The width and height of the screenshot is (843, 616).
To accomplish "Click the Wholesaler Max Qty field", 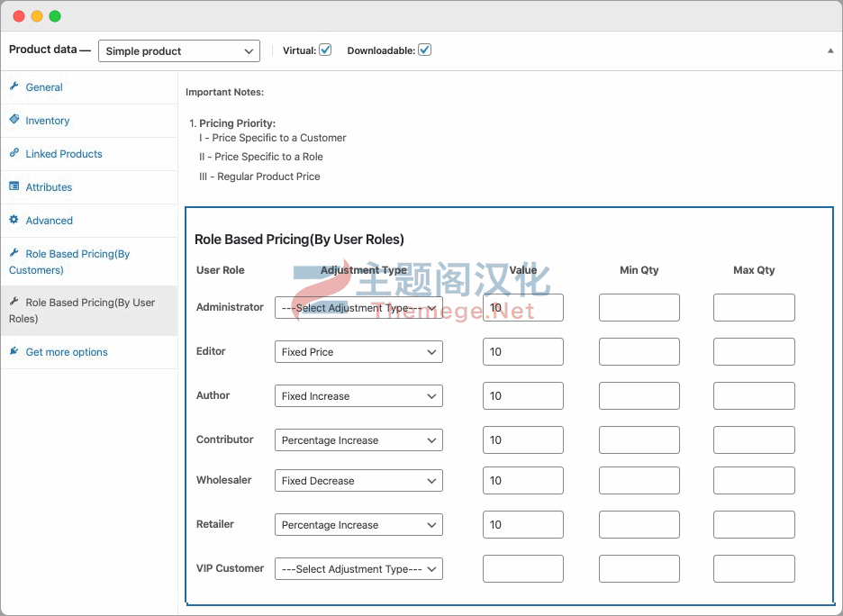I will [755, 481].
